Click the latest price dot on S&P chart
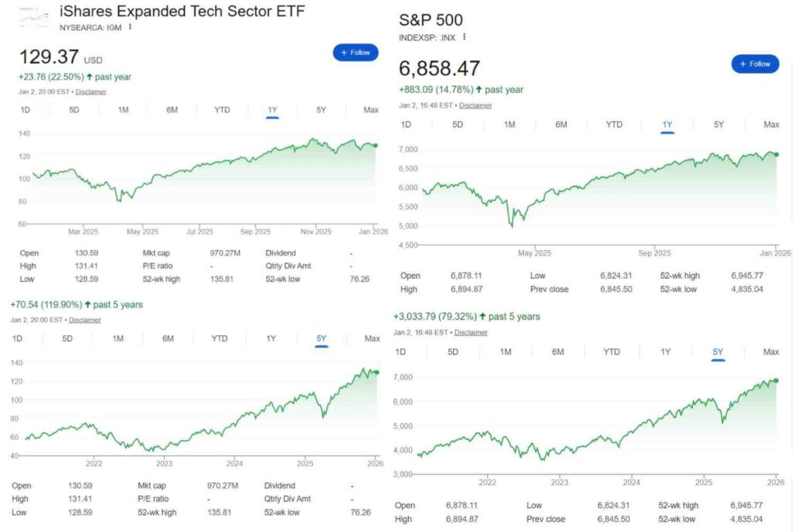The width and height of the screenshot is (793, 532). pos(777,153)
